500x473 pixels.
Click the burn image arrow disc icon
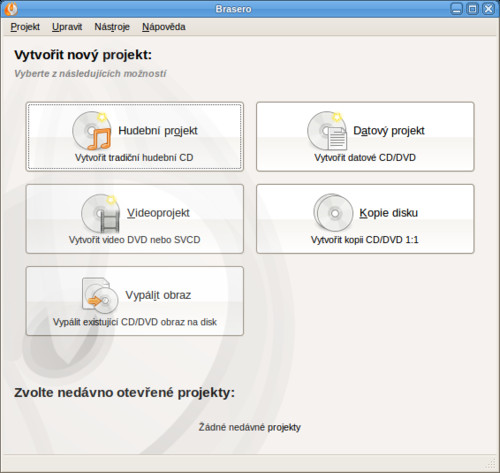pos(100,295)
